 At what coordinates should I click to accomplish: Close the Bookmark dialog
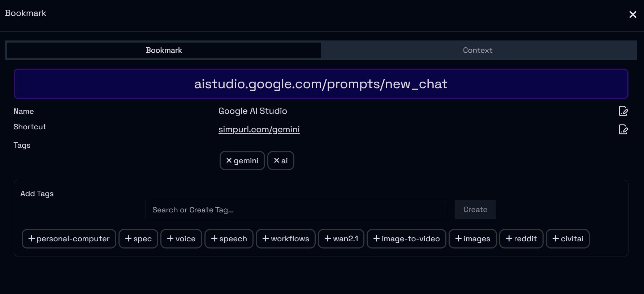(x=633, y=14)
